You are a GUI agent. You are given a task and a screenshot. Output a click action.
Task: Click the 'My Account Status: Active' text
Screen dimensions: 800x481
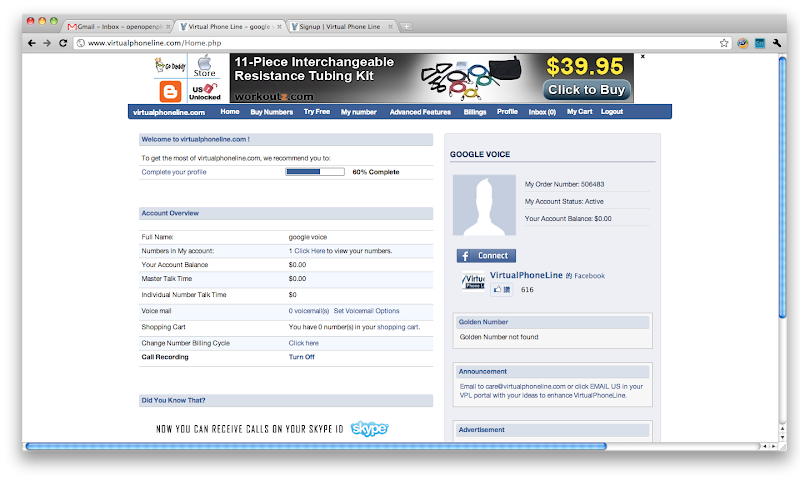coord(564,201)
